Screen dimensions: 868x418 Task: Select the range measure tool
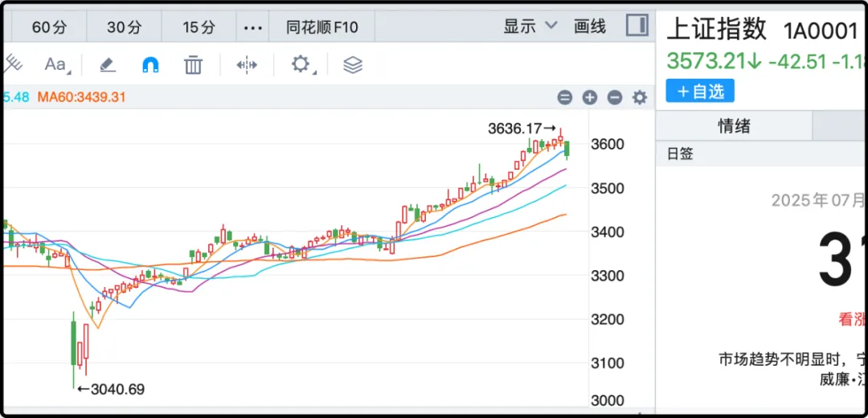247,65
